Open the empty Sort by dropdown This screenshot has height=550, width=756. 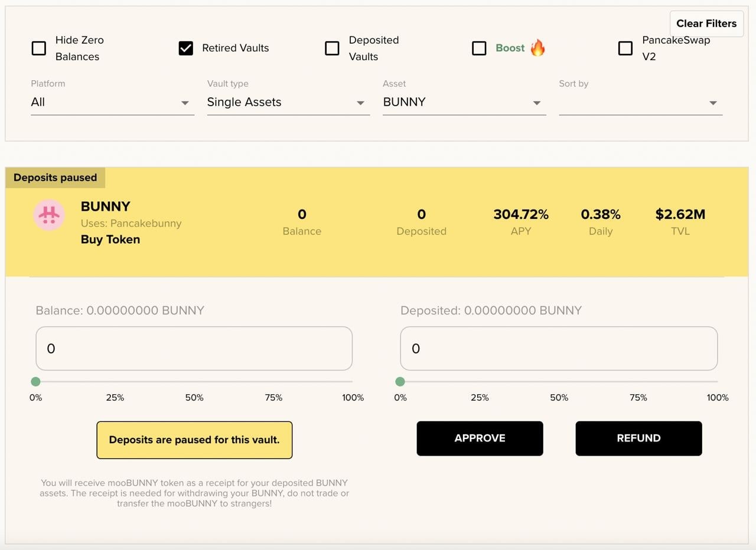(x=641, y=103)
